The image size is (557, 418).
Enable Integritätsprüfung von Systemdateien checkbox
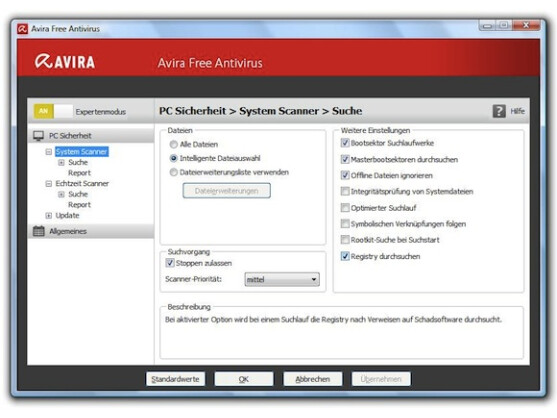click(345, 191)
